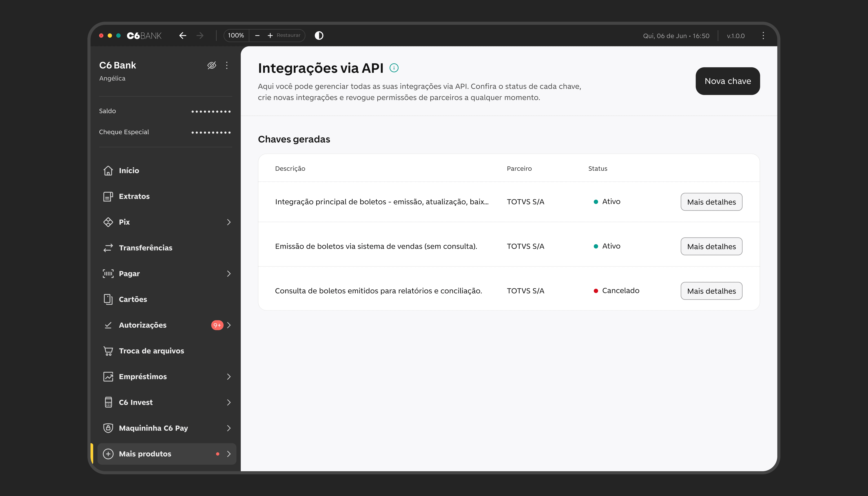This screenshot has height=496, width=868.
Task: Open Início from the sidebar home icon
Action: tap(108, 170)
